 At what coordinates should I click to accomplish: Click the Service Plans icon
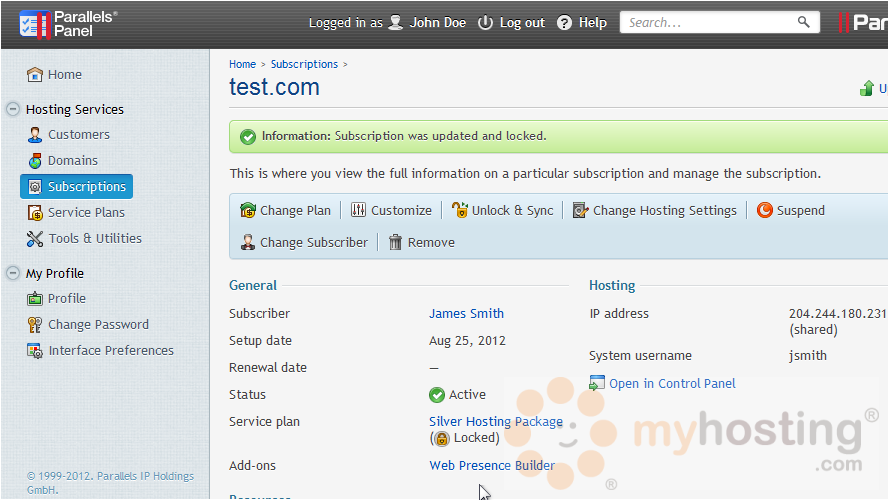point(35,213)
